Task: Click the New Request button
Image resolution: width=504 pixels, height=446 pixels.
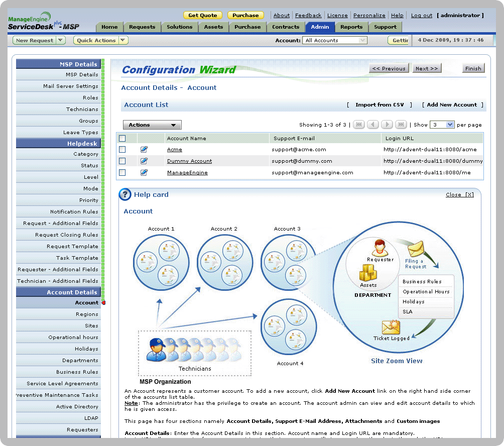Action: [35, 40]
